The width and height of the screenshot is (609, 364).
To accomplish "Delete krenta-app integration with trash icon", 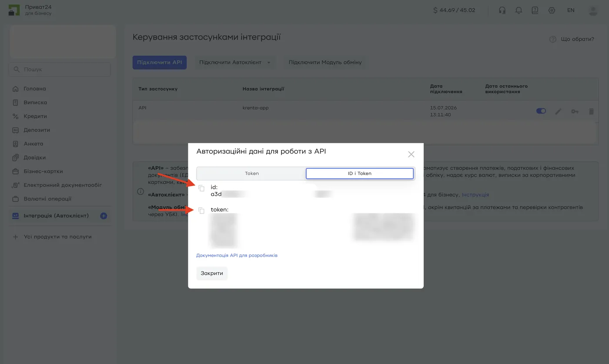I will point(591,111).
